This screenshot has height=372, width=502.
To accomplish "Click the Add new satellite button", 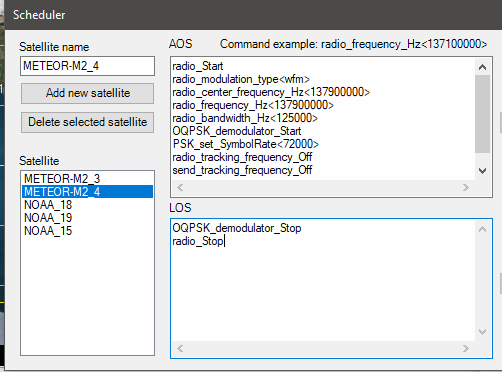I will pos(87,93).
